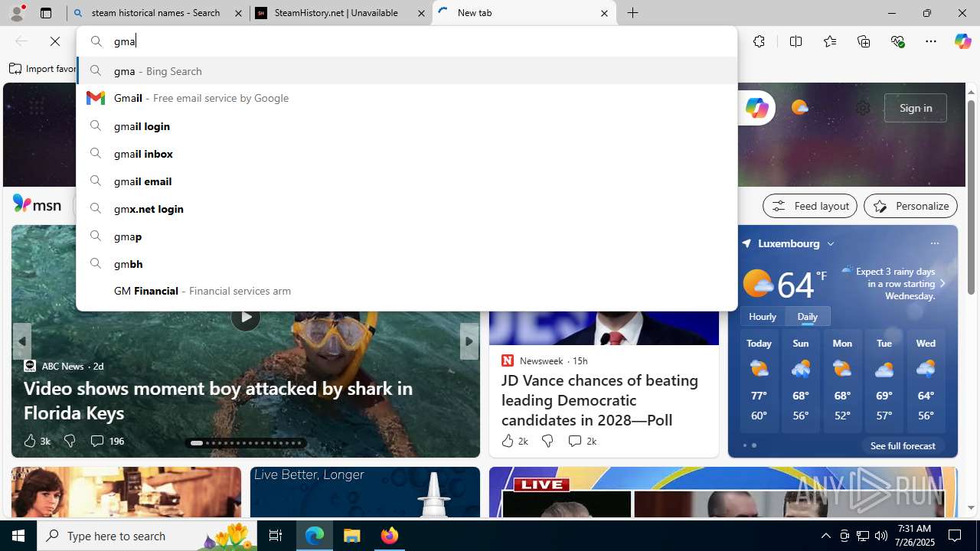Choose the gmap suggestion
This screenshot has height=551, width=980.
[407, 236]
